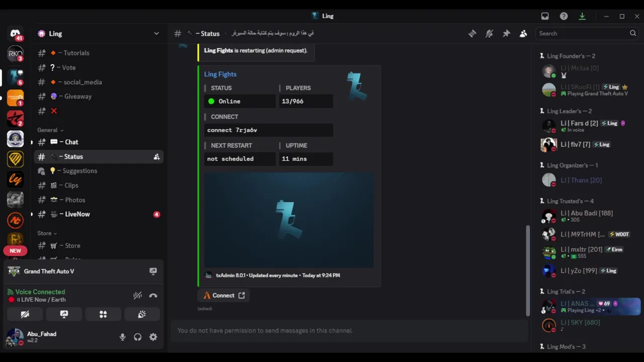Start an activity button

pos(103,314)
